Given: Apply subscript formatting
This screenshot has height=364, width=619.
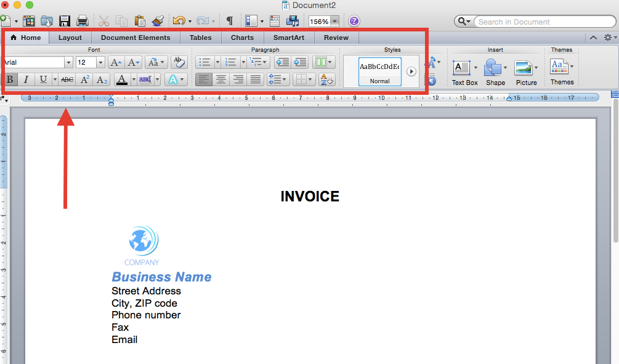Looking at the screenshot, I should click(102, 79).
